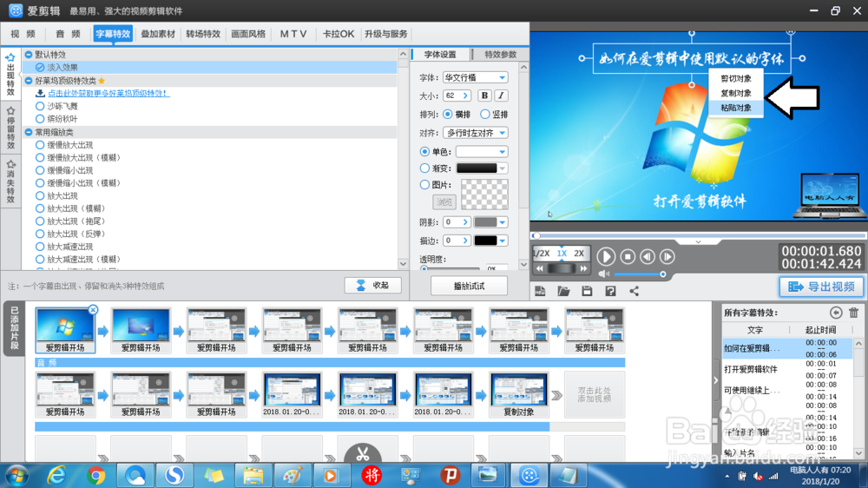Image resolution: width=868 pixels, height=488 pixels.
Task: Open the 停留特效 side tab
Action: tap(10, 128)
